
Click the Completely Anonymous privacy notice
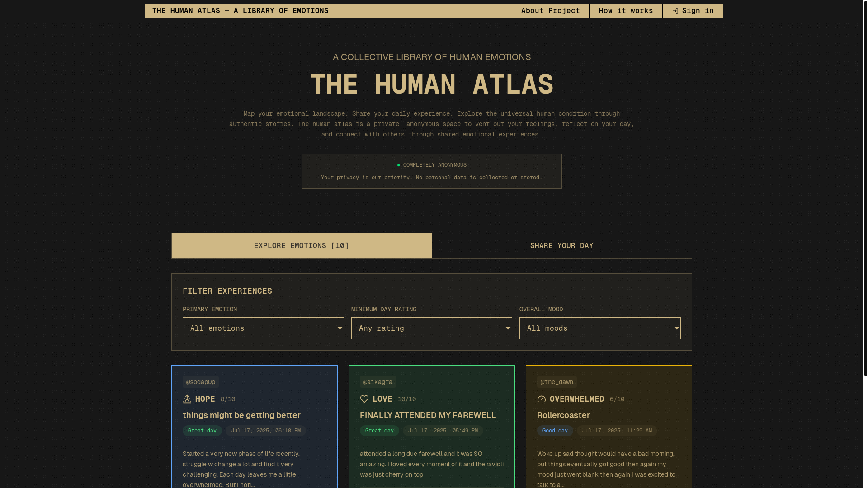pos(432,171)
